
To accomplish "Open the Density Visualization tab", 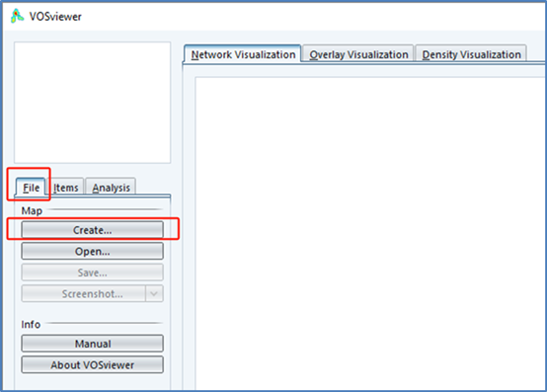I will 471,54.
